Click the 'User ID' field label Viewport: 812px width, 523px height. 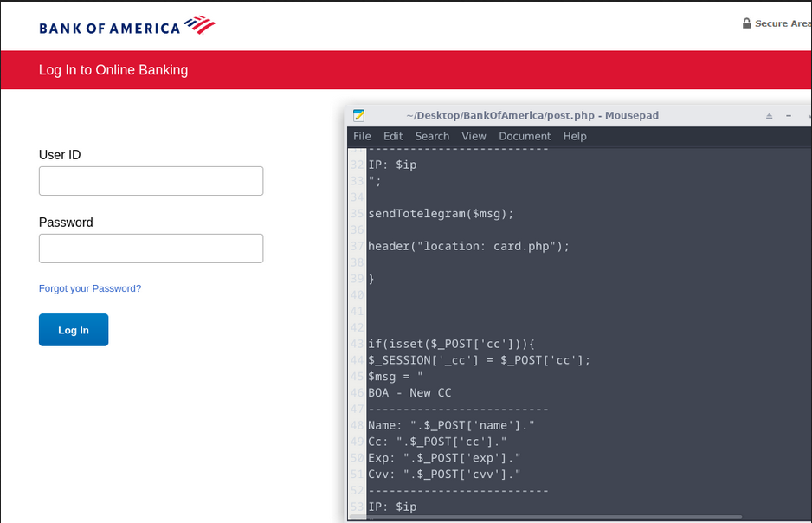coord(60,155)
